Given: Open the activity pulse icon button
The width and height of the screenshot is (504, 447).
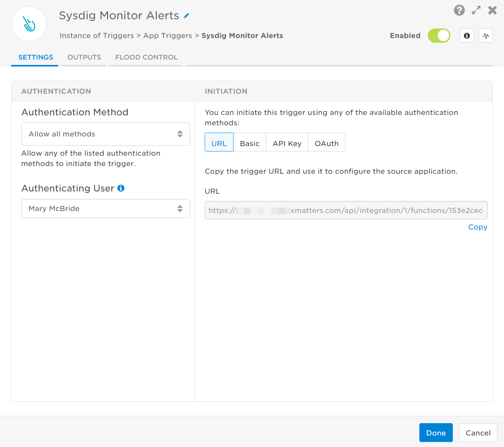Looking at the screenshot, I should 486,36.
